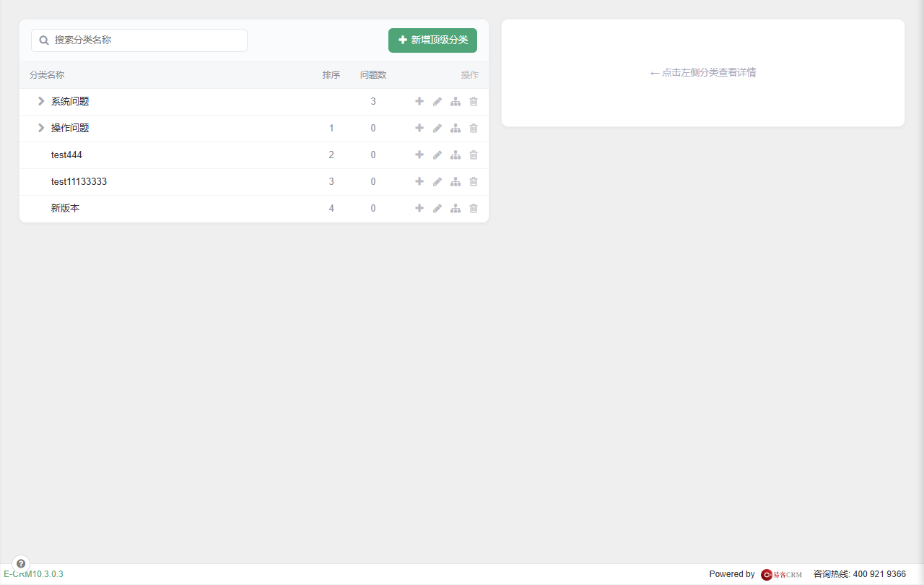This screenshot has height=585, width=924.
Task: Open hierarchy icon for test444 row
Action: point(456,155)
